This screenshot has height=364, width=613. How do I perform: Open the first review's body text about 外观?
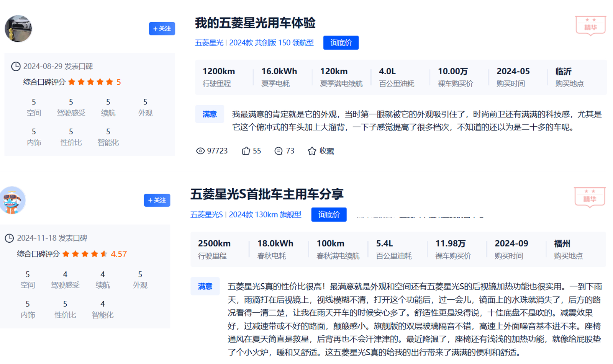417,121
